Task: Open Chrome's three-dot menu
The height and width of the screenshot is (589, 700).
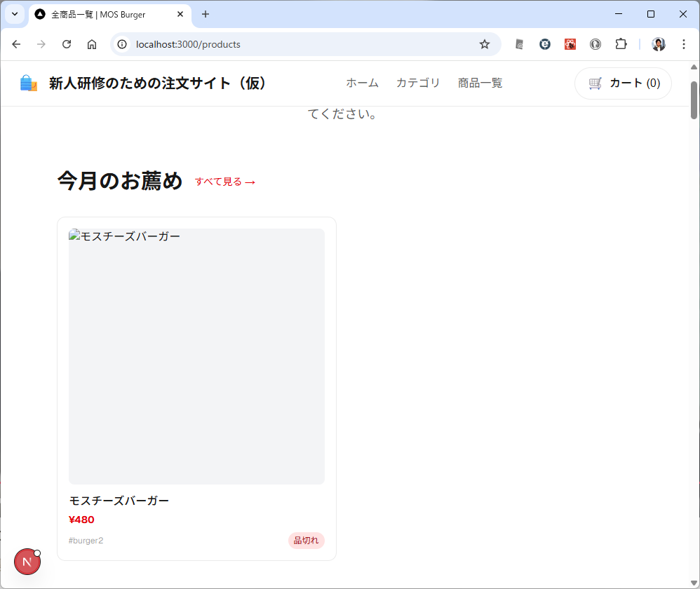Action: click(684, 44)
